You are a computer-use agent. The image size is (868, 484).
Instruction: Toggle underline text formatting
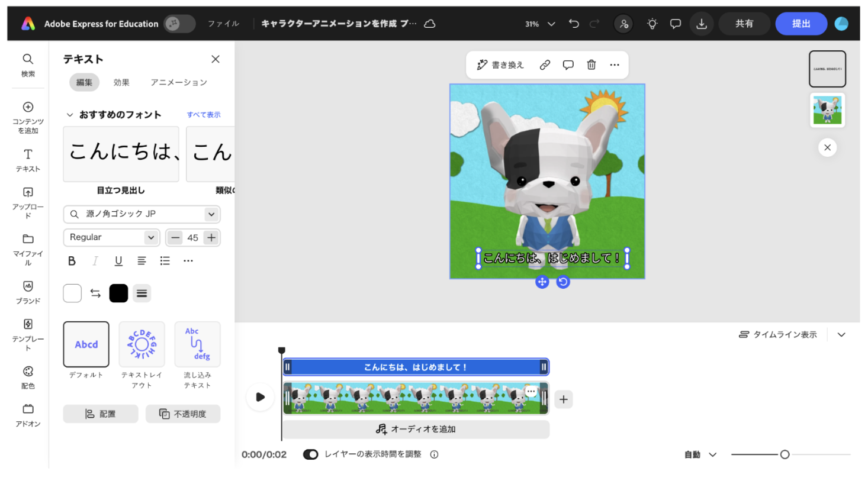pos(118,261)
